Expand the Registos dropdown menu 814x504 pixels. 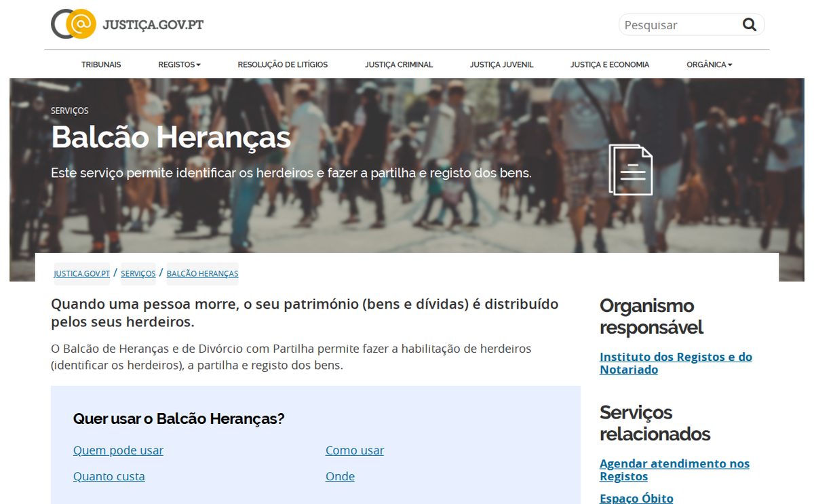click(x=180, y=64)
